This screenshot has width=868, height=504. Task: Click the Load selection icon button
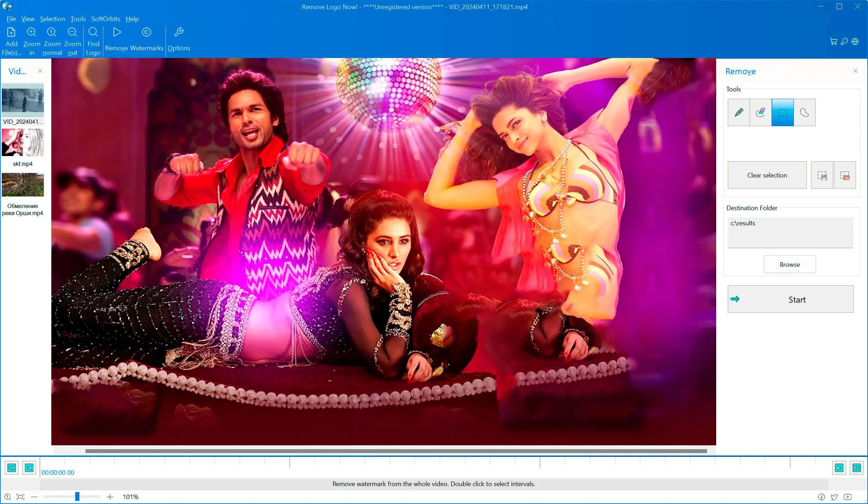tap(845, 175)
